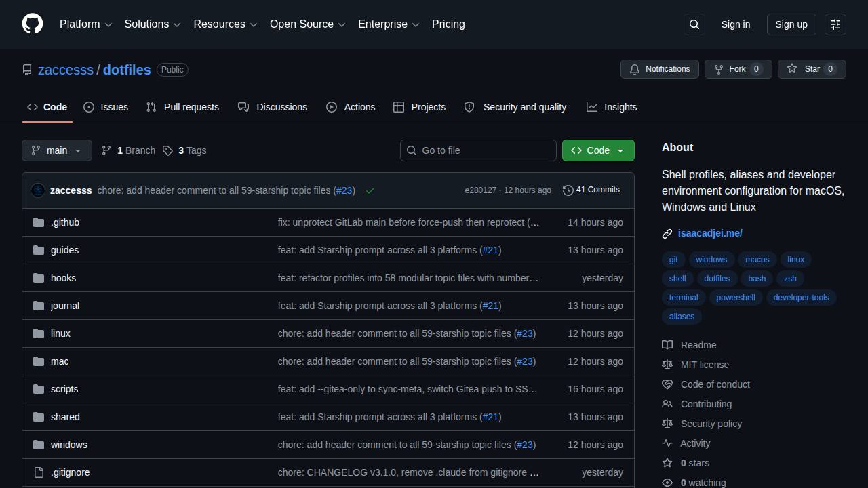Open the Issues tab

point(106,107)
